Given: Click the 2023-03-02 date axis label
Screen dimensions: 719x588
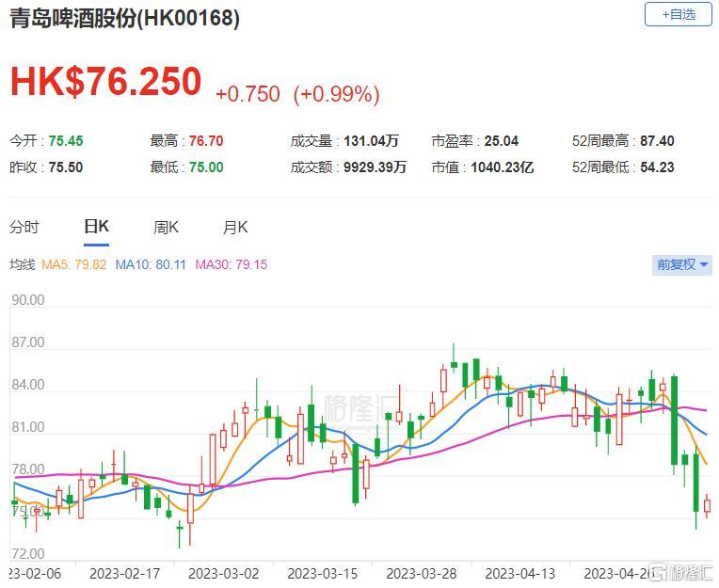Looking at the screenshot, I should tap(224, 574).
